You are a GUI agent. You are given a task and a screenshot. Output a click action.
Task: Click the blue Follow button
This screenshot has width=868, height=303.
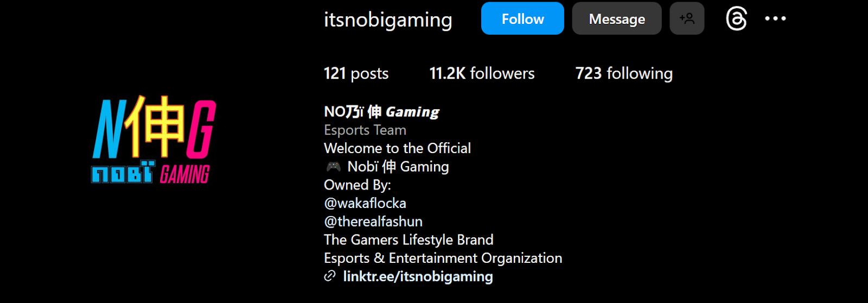click(x=522, y=19)
